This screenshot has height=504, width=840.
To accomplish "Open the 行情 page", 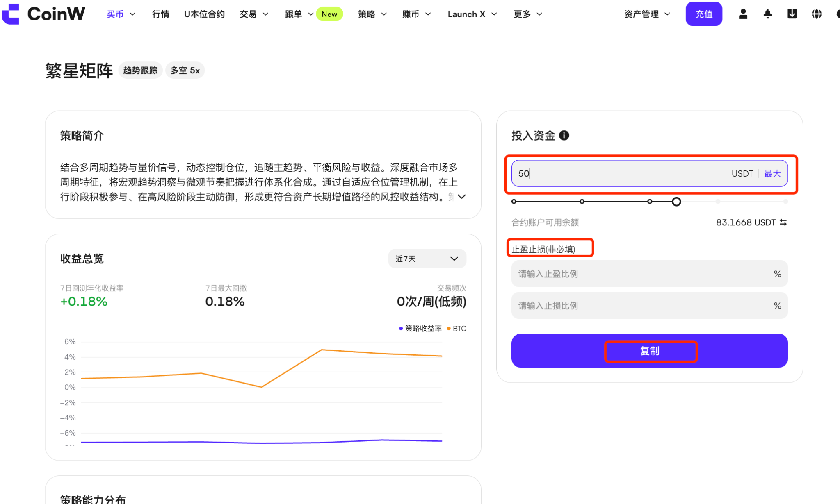I will click(160, 14).
